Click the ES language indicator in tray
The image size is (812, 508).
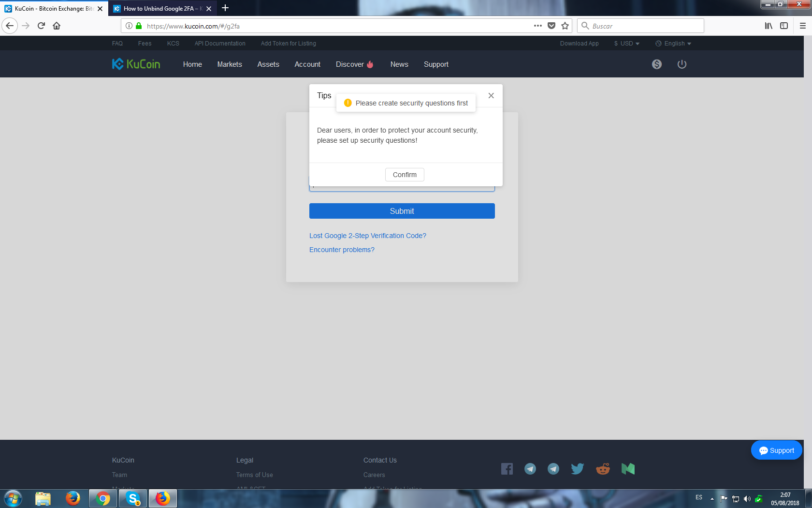click(699, 497)
